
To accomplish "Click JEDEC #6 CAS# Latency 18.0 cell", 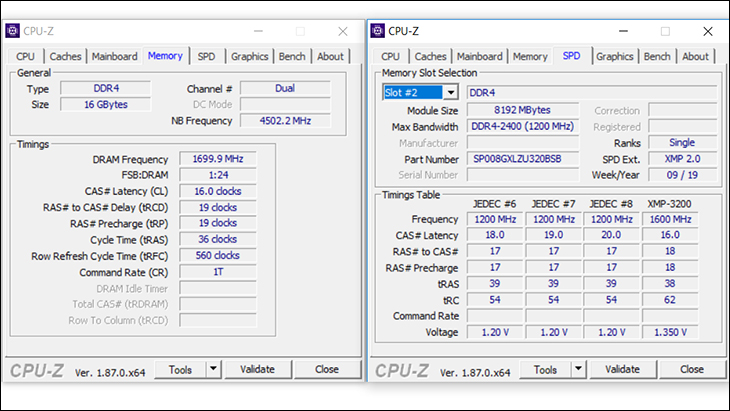I will pos(495,235).
